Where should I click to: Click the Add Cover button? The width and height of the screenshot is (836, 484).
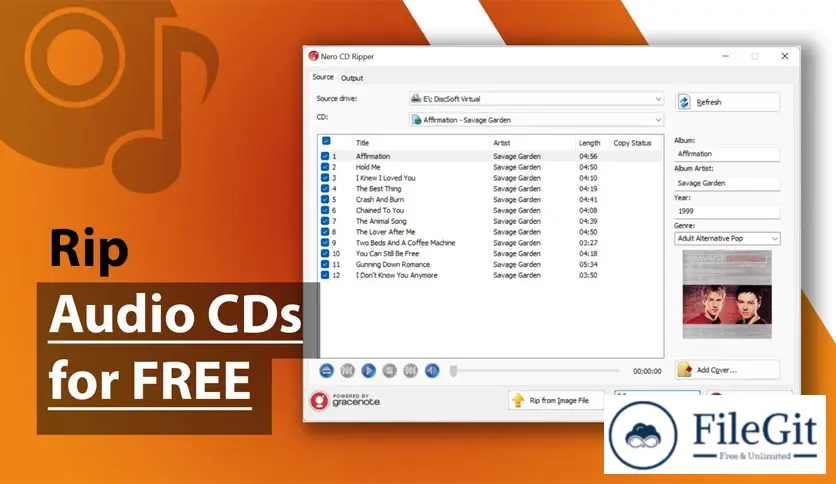click(727, 369)
